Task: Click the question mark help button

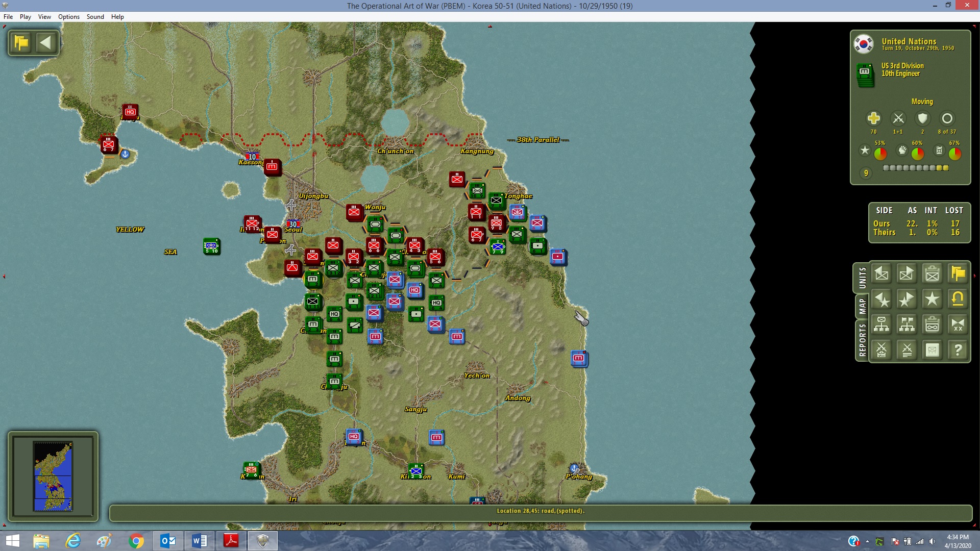Action: click(958, 350)
